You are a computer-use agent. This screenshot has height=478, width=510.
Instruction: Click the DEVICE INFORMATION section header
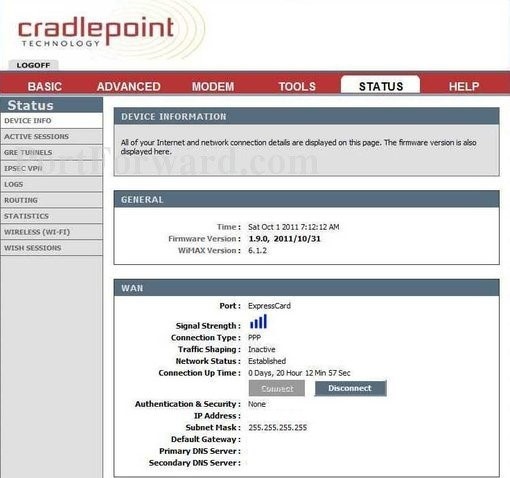(306, 116)
